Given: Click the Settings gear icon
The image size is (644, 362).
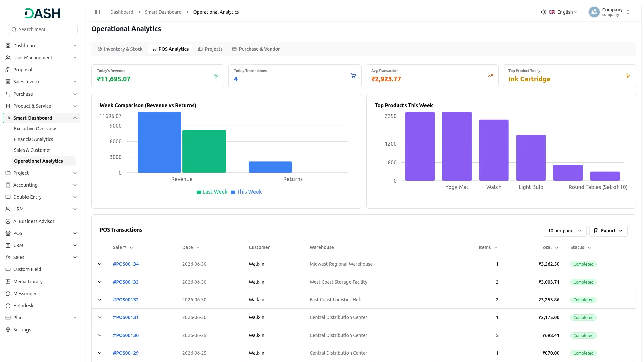Looking at the screenshot, I should pos(8,330).
